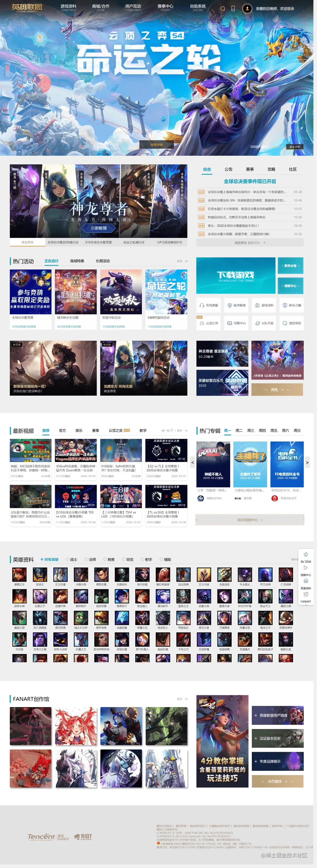317x868 pixels.
Task: Open 游戏资料 navigation menu
Action: pyautogui.click(x=68, y=7)
